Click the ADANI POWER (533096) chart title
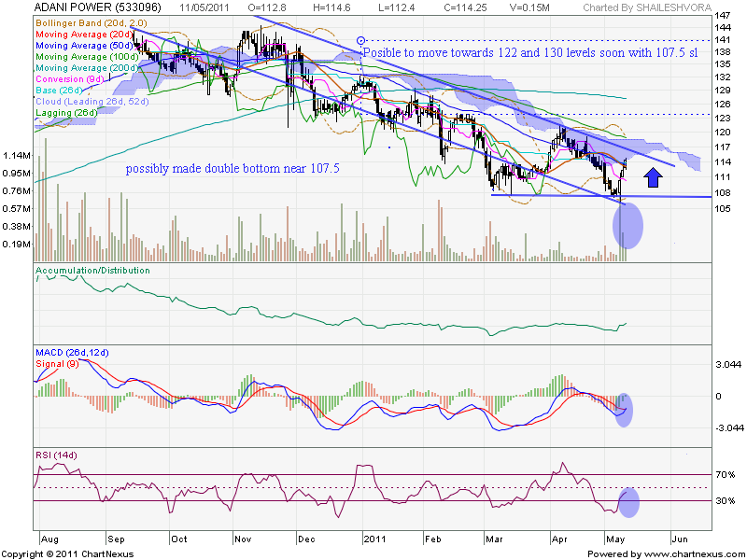 pyautogui.click(x=98, y=7)
